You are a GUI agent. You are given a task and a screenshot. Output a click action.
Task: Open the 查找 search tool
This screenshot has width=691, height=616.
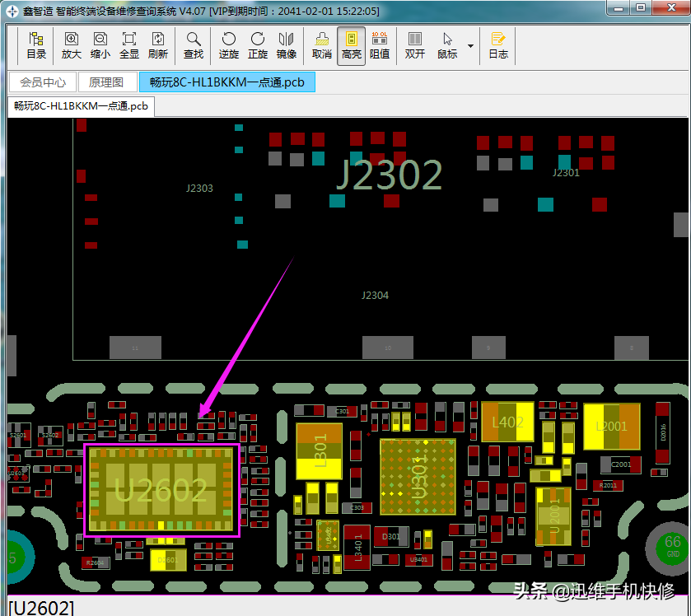[193, 46]
